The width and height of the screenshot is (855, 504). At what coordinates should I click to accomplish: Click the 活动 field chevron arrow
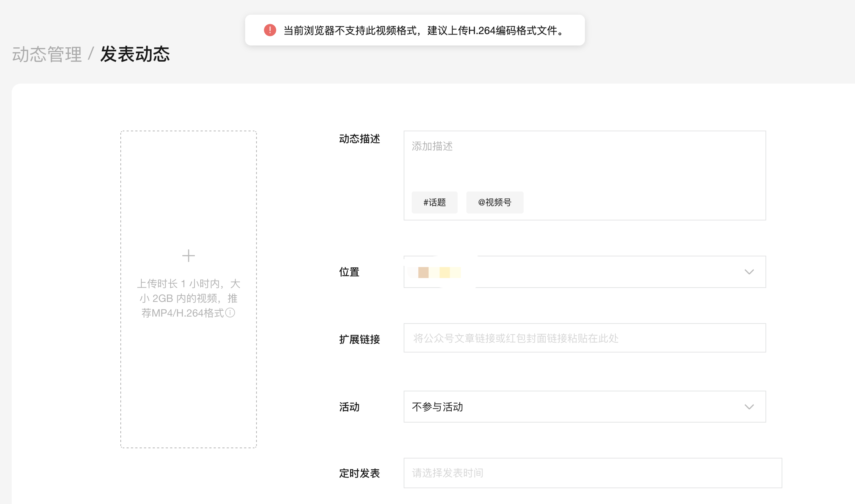coord(749,407)
